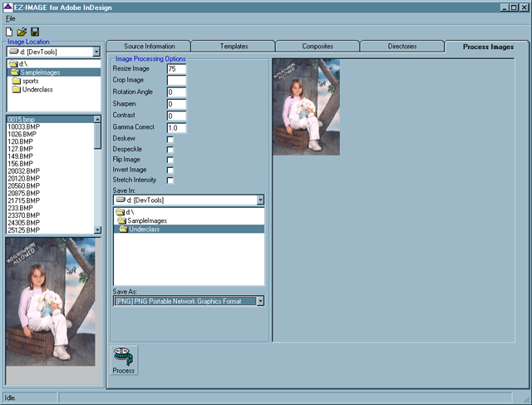Viewport: 532px width, 405px height.
Task: Click the Open folder toolbar icon
Action: coord(22,32)
